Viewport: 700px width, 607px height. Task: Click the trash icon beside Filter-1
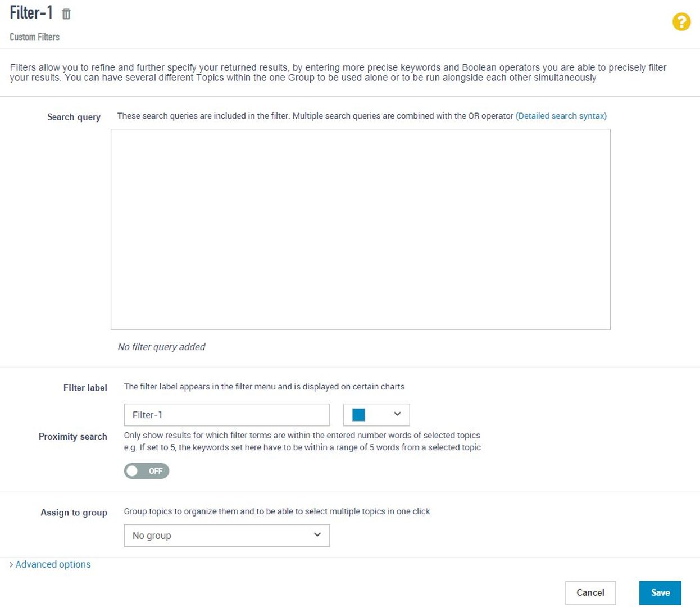pos(66,14)
